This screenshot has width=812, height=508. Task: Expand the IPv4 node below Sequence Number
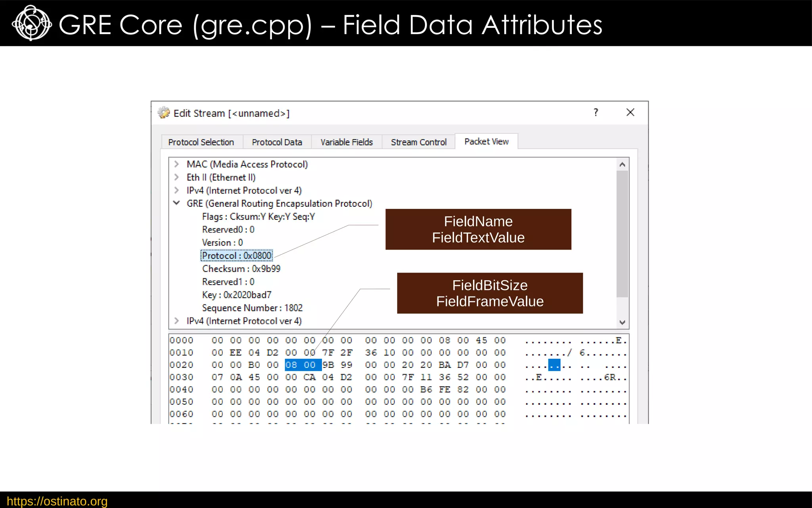[x=176, y=321]
